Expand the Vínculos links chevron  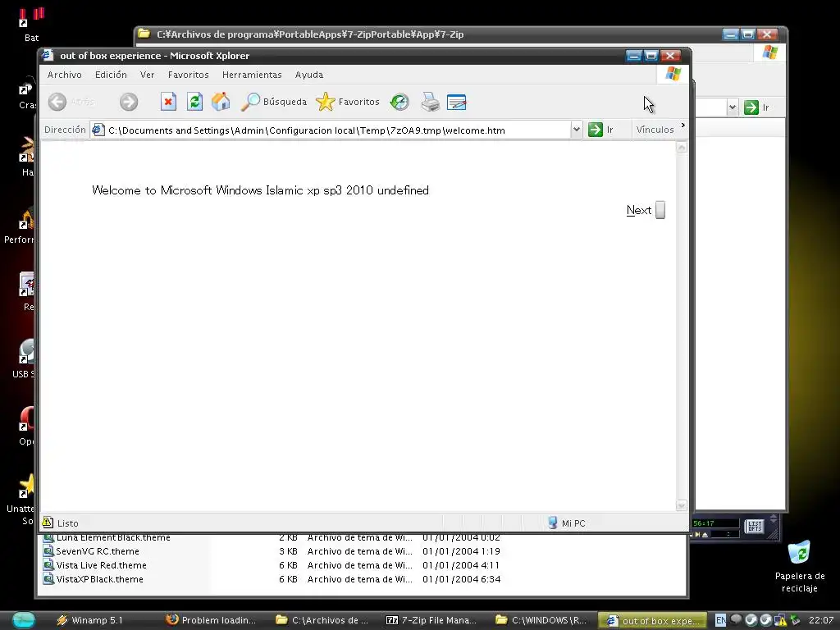point(683,126)
